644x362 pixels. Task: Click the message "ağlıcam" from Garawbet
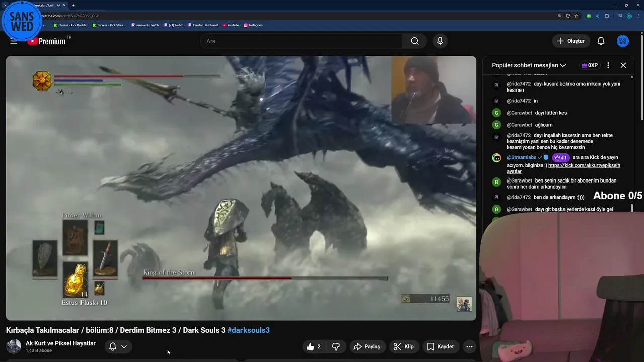pos(543,125)
